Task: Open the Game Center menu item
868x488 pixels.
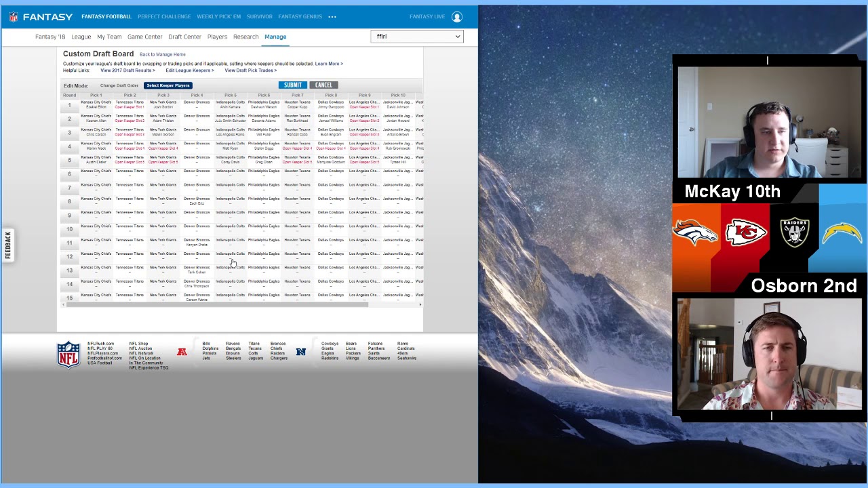Action: 145,37
